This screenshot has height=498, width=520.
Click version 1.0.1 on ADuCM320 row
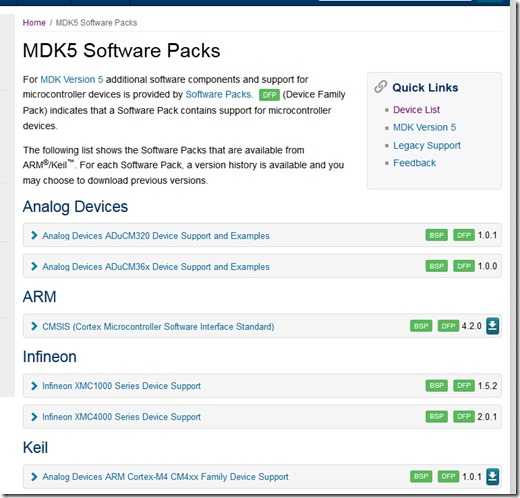[487, 235]
